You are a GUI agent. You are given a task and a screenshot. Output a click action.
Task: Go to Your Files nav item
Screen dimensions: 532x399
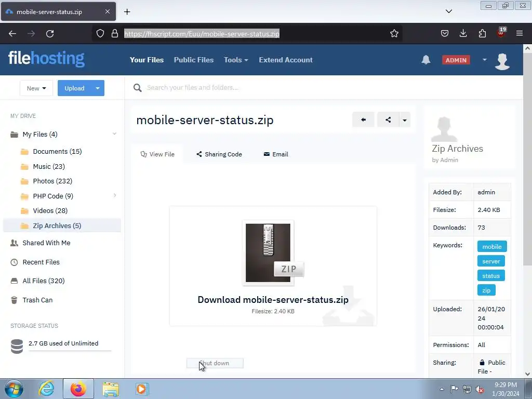coord(147,60)
